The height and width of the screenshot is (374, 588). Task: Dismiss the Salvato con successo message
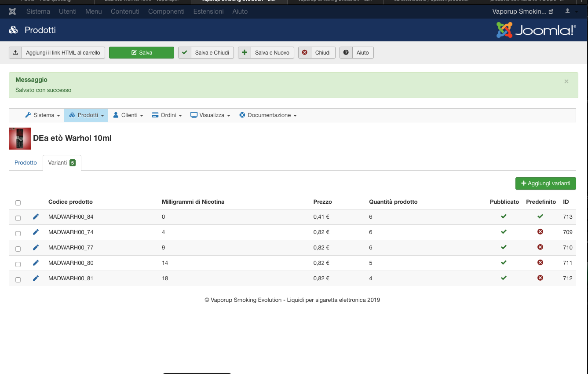coord(566,81)
